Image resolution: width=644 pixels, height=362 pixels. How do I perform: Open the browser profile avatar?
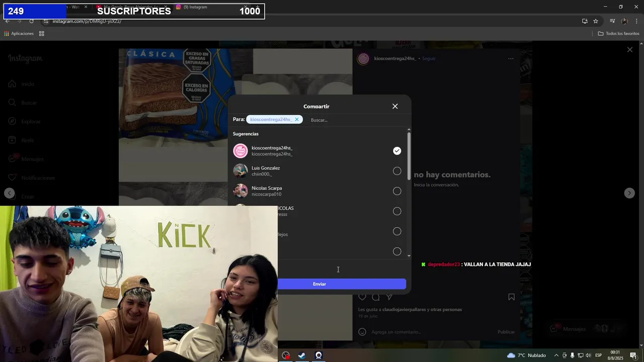point(624,21)
